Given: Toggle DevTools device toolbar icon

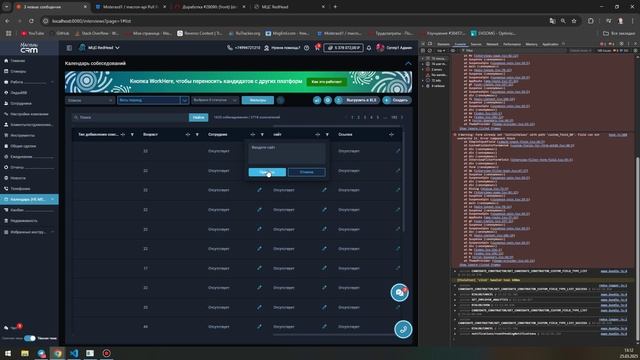Looking at the screenshot, I should point(430,44).
